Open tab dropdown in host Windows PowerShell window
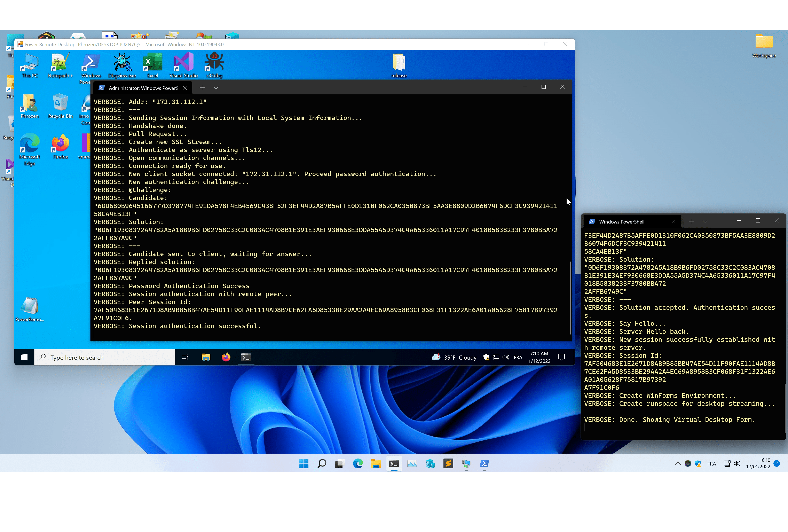The width and height of the screenshot is (788, 532). [705, 221]
